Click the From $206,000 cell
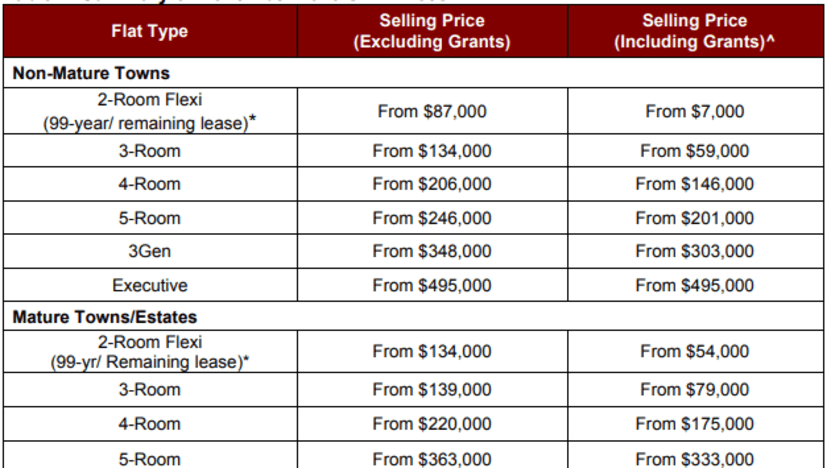The width and height of the screenshot is (830, 468). (432, 184)
